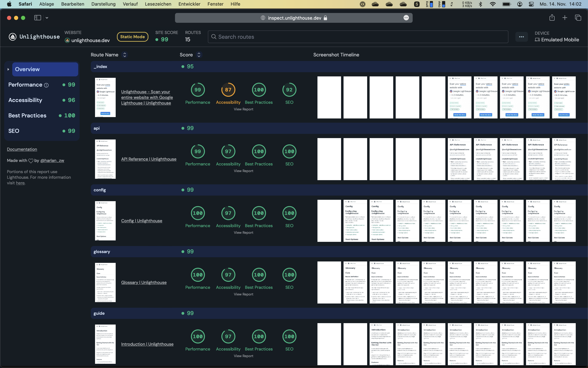Open the Darstellung menu
This screenshot has height=368, width=588.
103,4
